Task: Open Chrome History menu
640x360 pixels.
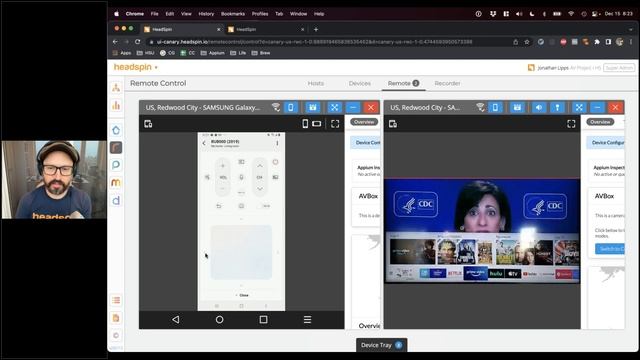Action: [x=206, y=14]
